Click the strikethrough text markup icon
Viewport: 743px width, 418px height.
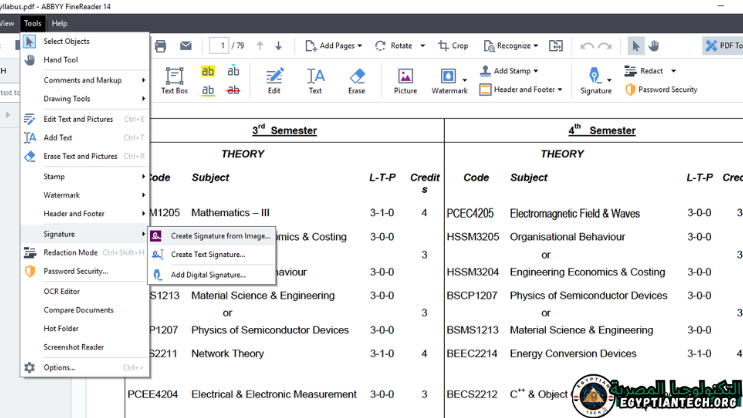coord(234,90)
